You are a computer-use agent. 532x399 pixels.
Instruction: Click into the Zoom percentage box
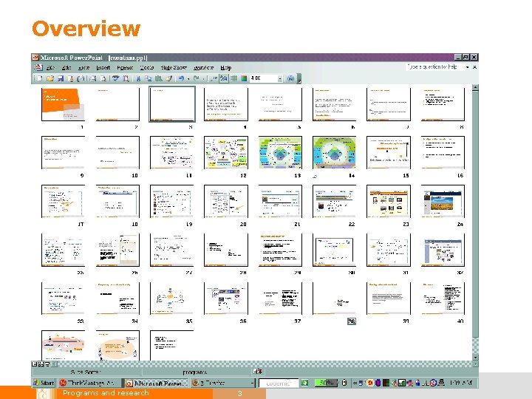click(x=264, y=79)
